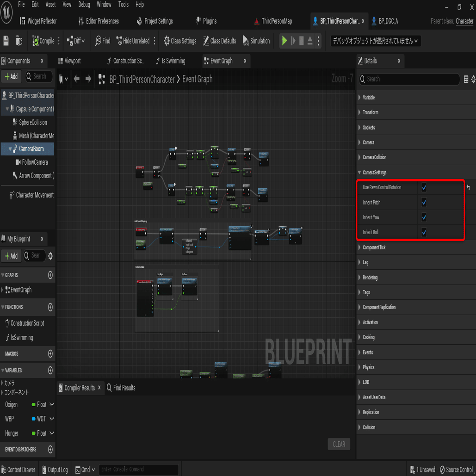
Task: Add new event dispatcher plus icon
Action: click(50, 449)
